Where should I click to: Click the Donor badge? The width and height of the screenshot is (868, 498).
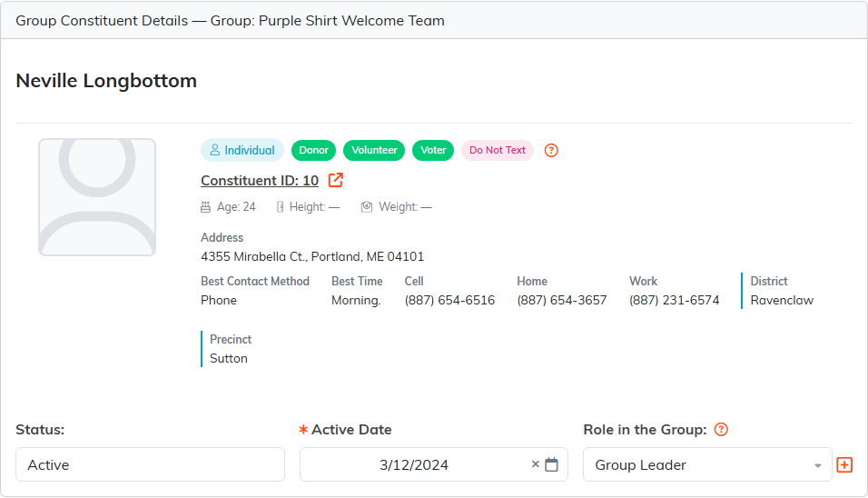pos(314,150)
